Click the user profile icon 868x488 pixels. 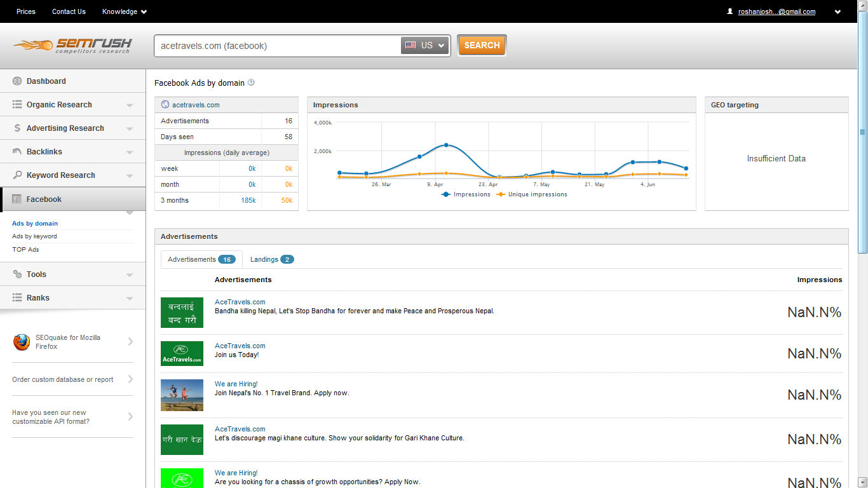tap(729, 11)
